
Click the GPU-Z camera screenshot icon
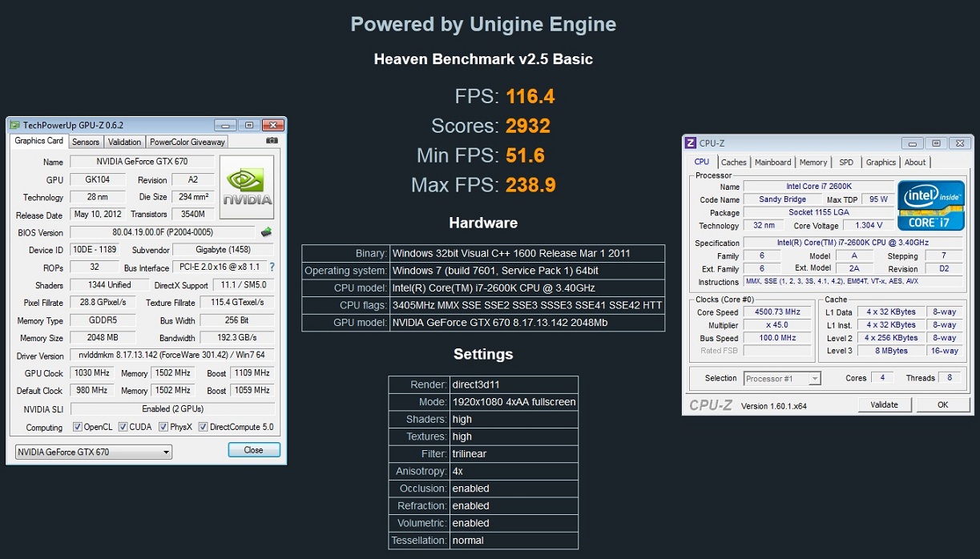pyautogui.click(x=272, y=140)
